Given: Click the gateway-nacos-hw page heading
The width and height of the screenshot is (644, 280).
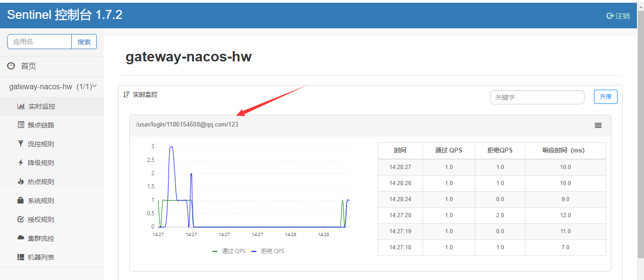Looking at the screenshot, I should point(188,57).
